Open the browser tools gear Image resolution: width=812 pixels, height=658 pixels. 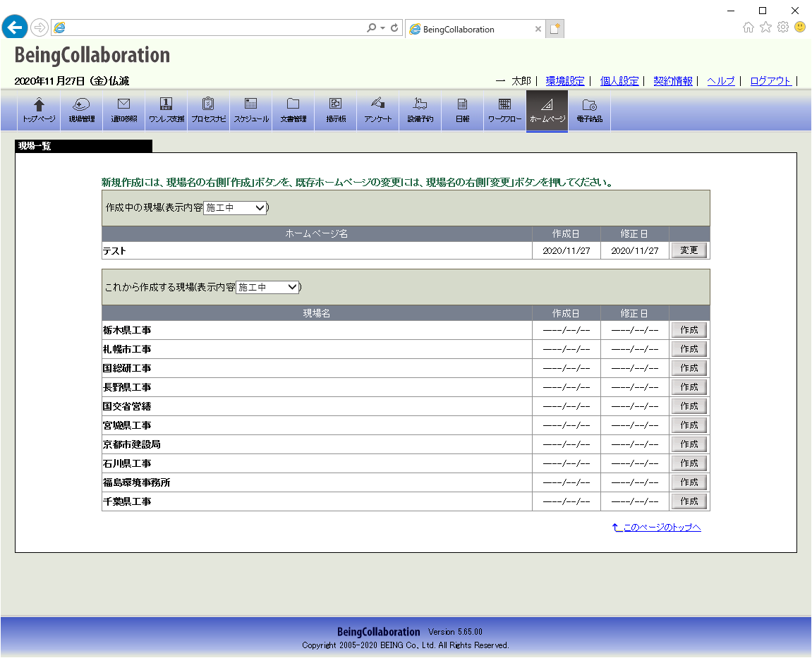(783, 27)
